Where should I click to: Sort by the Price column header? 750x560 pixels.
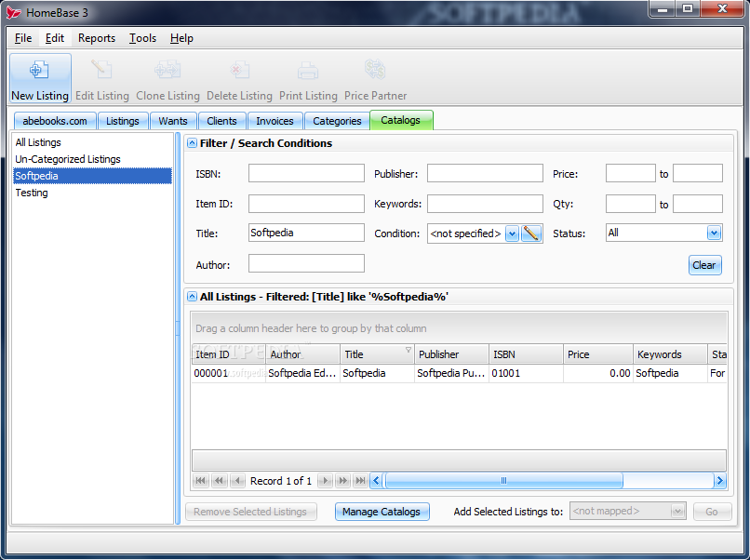coord(598,354)
